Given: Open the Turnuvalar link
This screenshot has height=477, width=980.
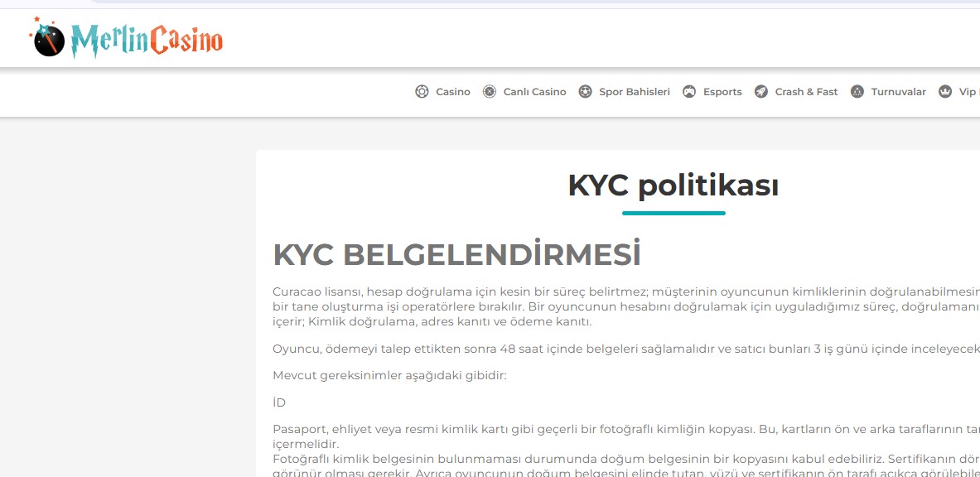Looking at the screenshot, I should pyautogui.click(x=898, y=92).
